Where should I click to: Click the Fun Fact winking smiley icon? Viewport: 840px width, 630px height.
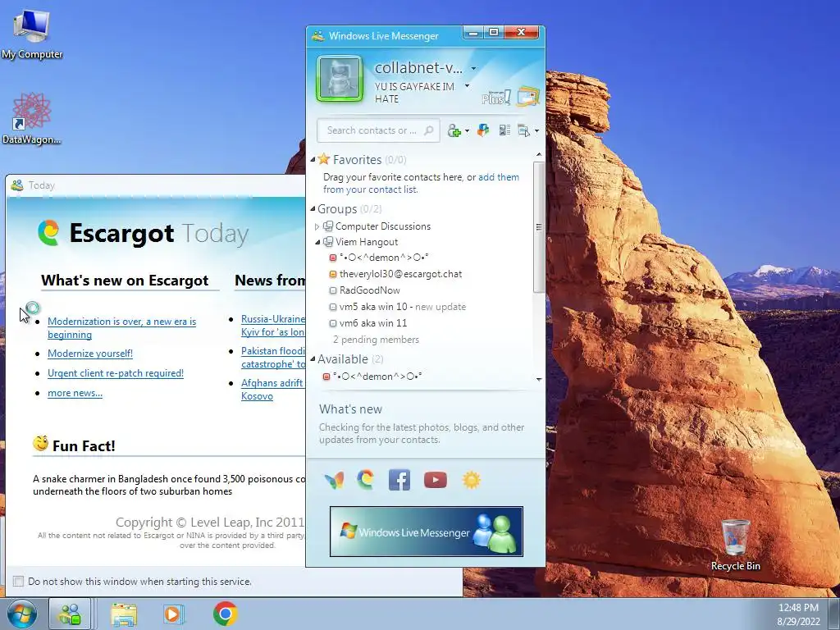tap(41, 444)
